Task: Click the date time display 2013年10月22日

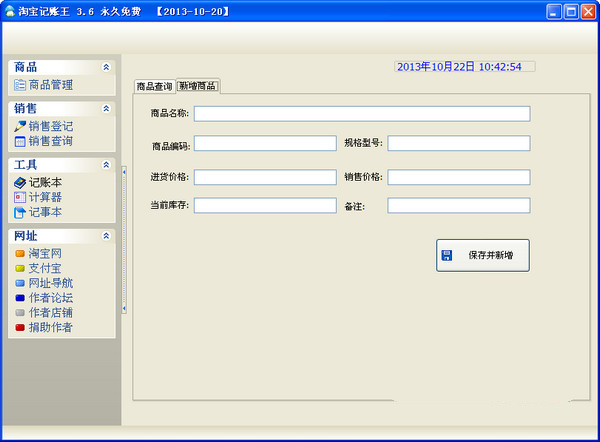Action: tap(465, 67)
